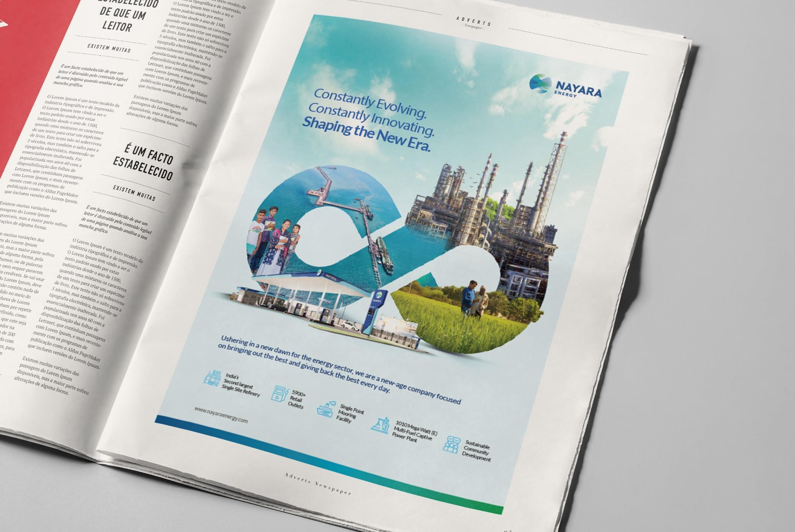Click the Nayara Energy logo emblem

pos(540,84)
